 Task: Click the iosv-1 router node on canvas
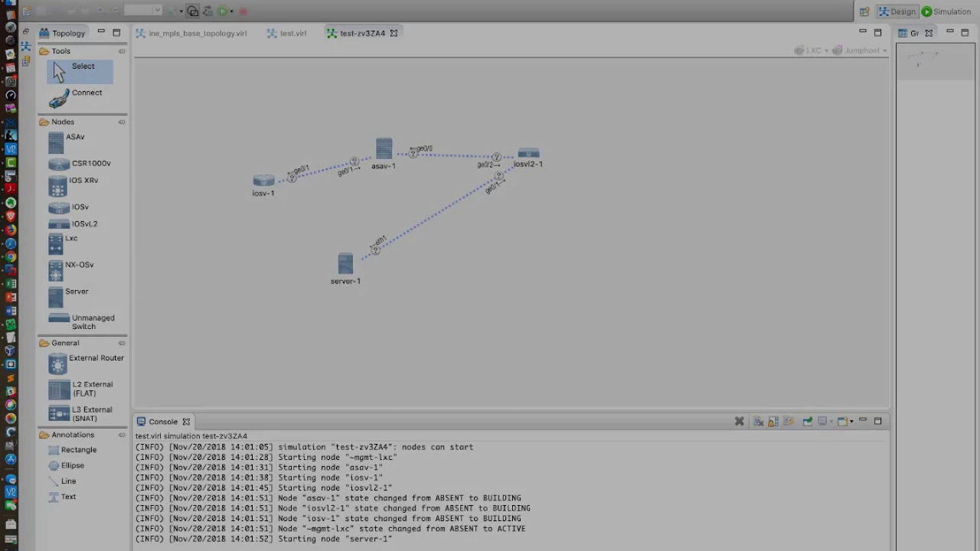[x=263, y=181]
